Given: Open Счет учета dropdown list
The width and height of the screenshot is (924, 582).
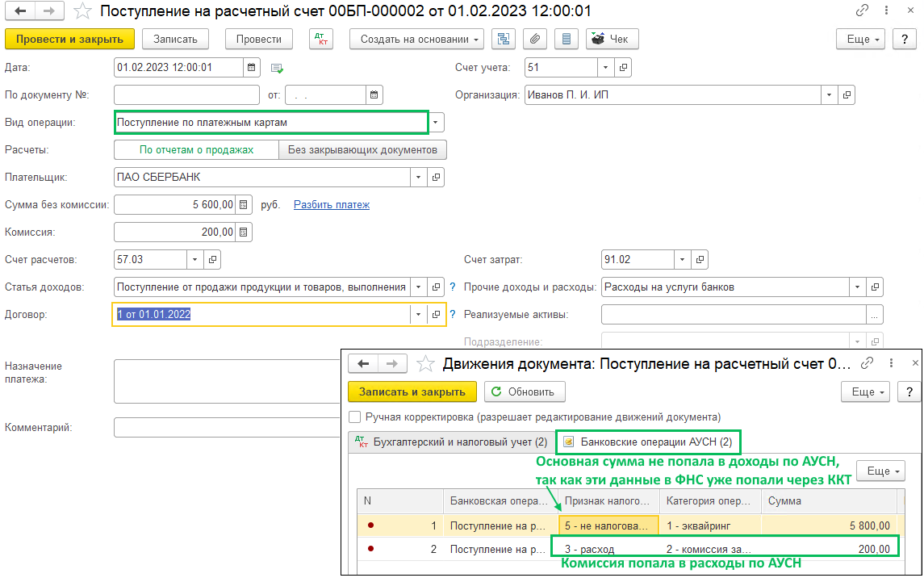Looking at the screenshot, I should (606, 68).
